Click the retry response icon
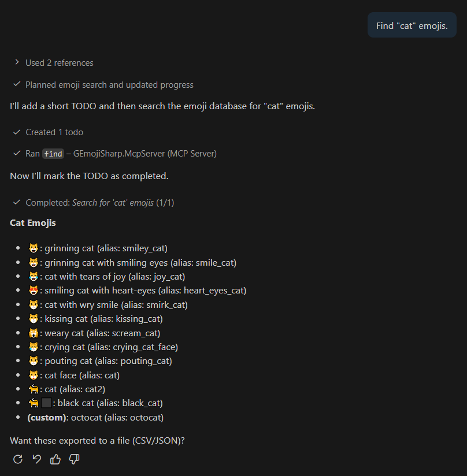 coord(17,459)
